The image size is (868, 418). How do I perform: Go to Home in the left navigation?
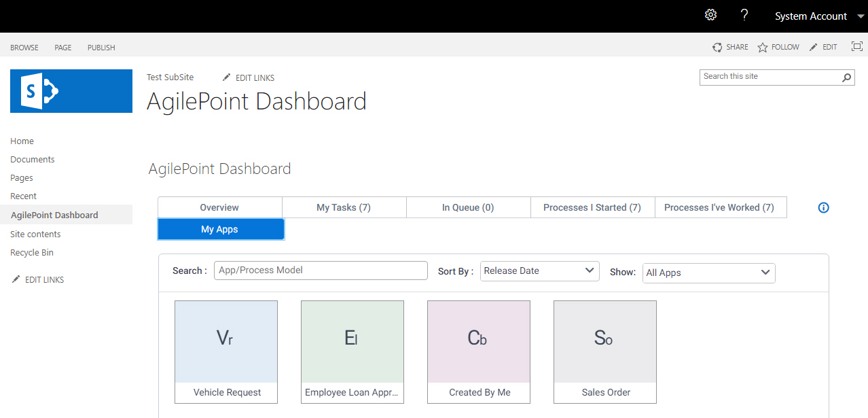tap(22, 141)
